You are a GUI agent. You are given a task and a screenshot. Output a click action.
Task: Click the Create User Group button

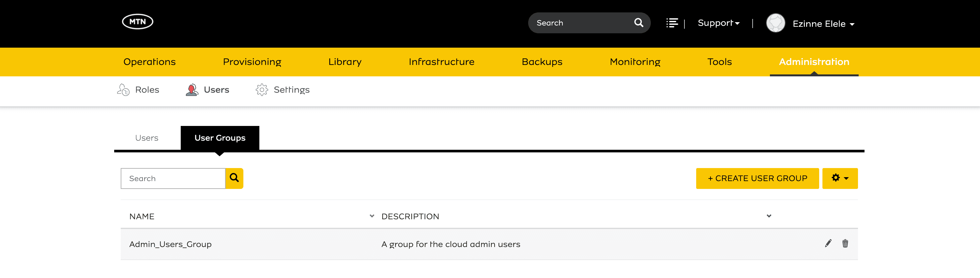[x=757, y=178]
